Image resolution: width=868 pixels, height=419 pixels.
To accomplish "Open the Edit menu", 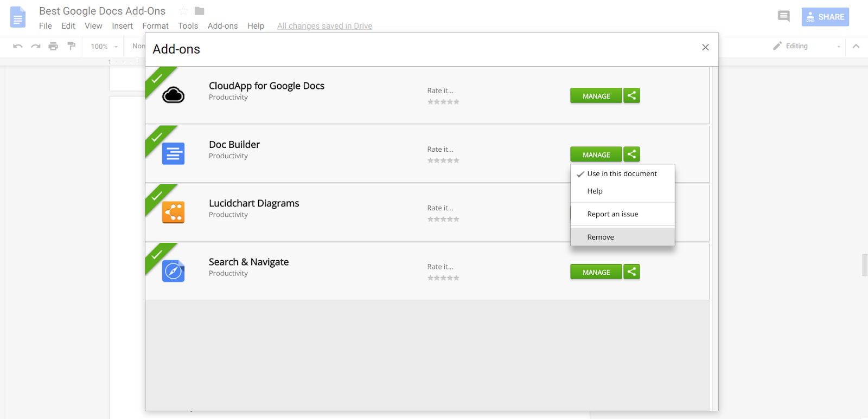I will [68, 26].
